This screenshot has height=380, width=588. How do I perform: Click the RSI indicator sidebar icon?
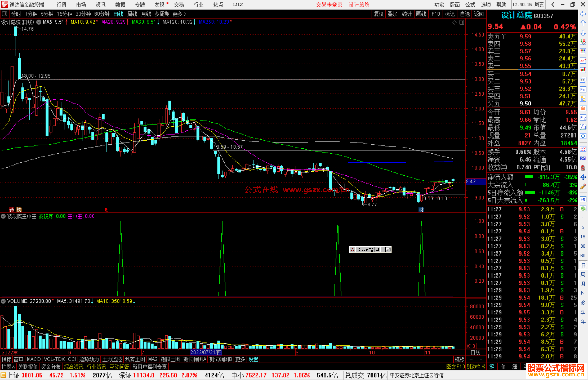(583, 158)
